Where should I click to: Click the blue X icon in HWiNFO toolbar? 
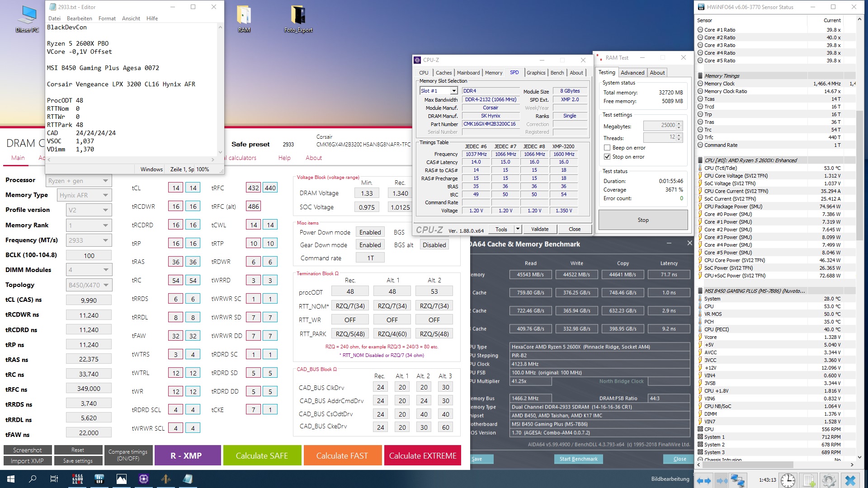click(850, 480)
